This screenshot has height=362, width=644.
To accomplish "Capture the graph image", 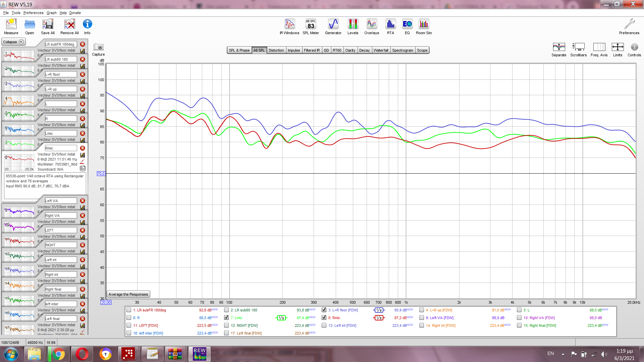I will [x=98, y=49].
